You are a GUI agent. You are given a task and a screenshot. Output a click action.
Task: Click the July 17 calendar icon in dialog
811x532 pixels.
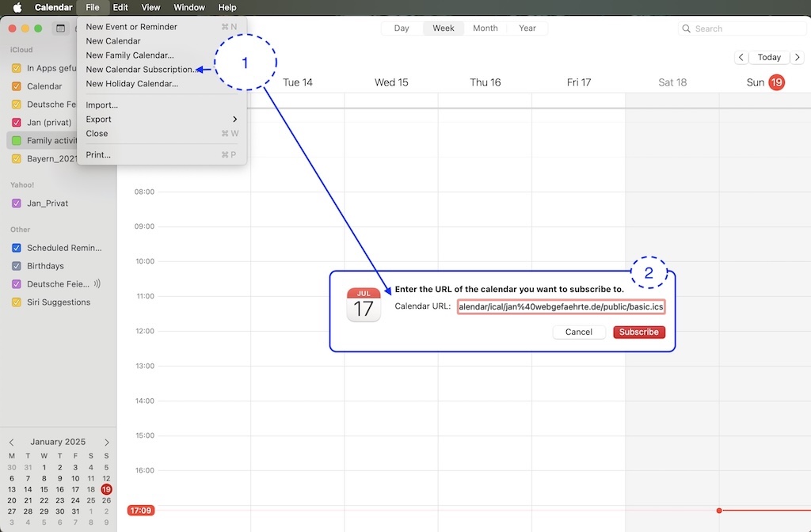click(364, 305)
